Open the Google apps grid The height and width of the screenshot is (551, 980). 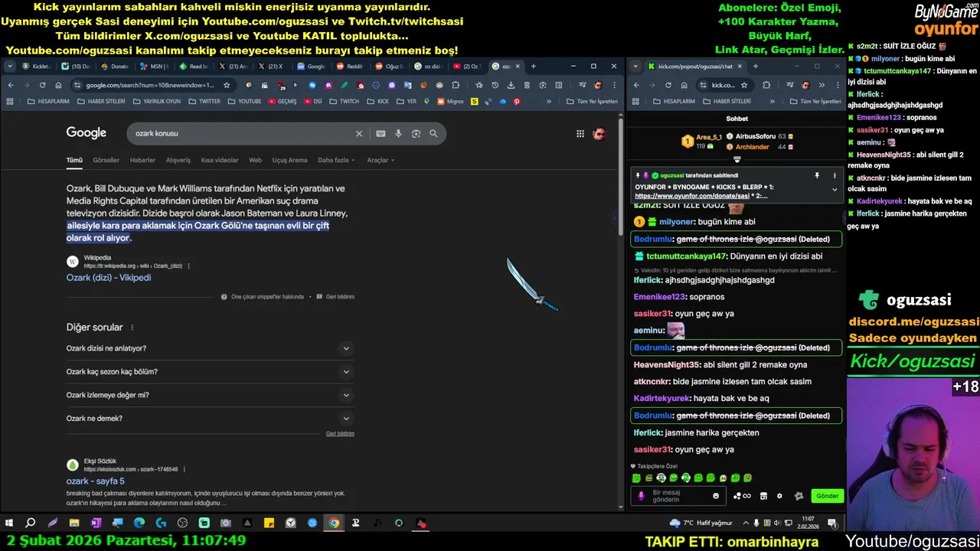(580, 134)
